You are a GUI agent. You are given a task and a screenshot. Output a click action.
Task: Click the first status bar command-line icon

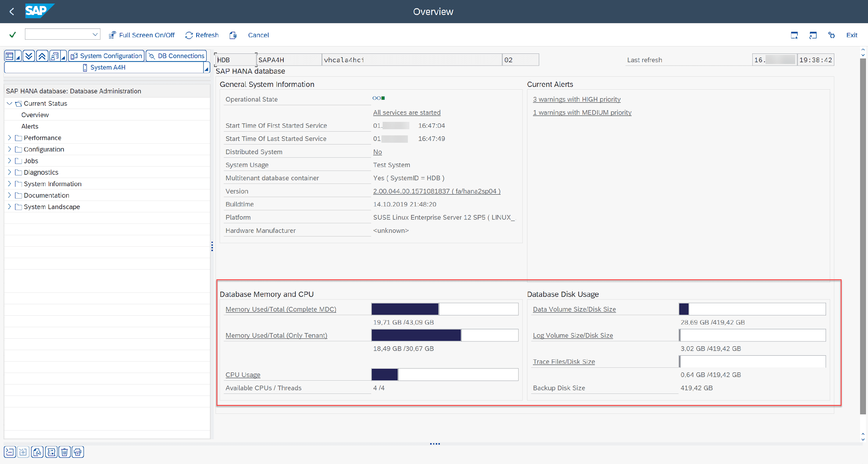click(x=10, y=452)
